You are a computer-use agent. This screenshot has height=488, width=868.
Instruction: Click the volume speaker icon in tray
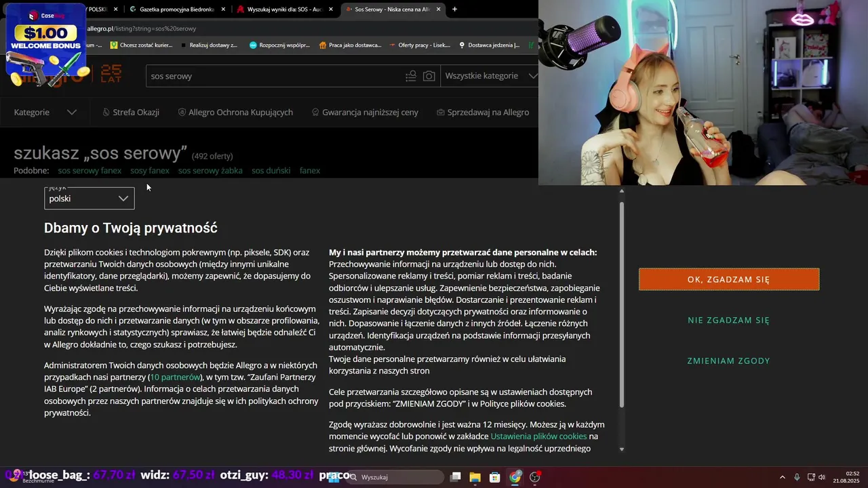822,477
